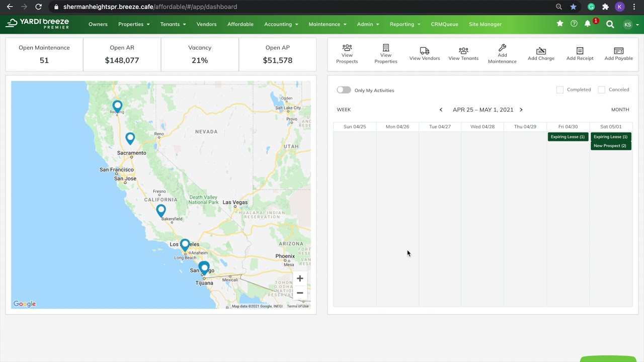644x362 pixels.
Task: Open the New Prospect (2) calendar event
Action: (x=611, y=146)
